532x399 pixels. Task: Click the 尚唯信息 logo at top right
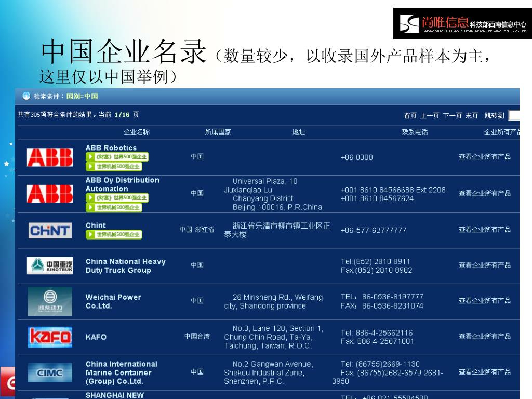462,23
